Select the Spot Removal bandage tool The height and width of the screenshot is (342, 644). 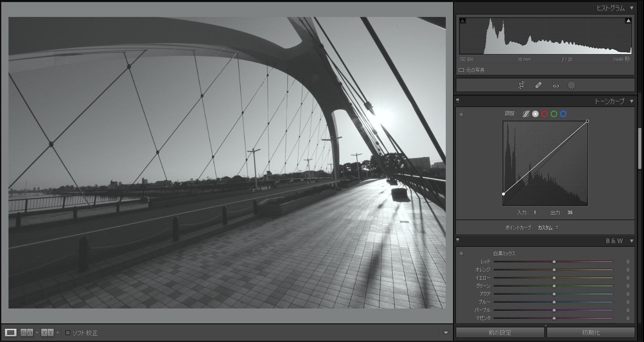[x=538, y=85]
